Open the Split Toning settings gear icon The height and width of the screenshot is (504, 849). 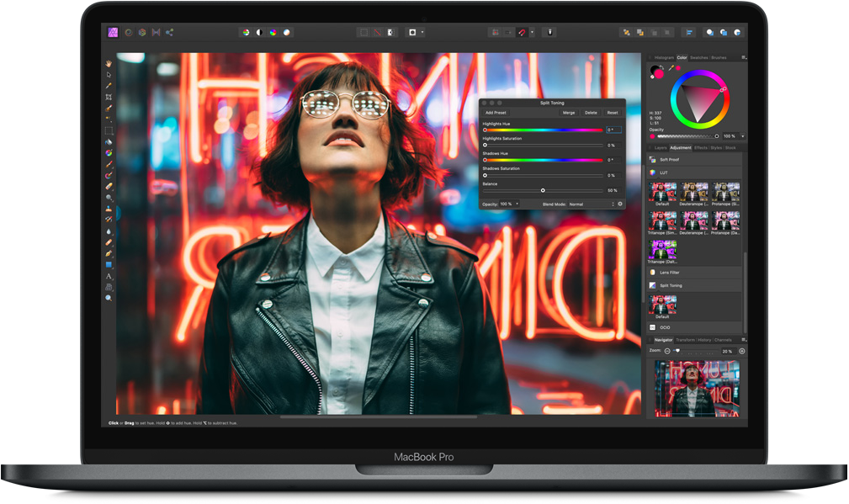click(620, 204)
